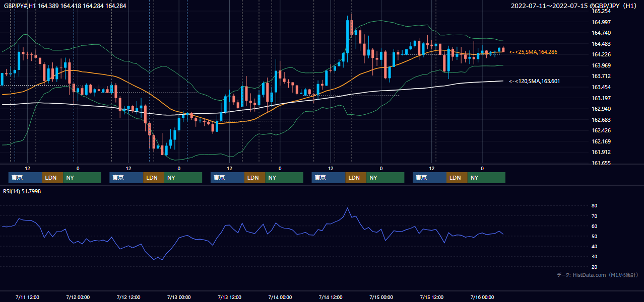
Task: Click price axis value 161.912
Action: click(x=601, y=153)
